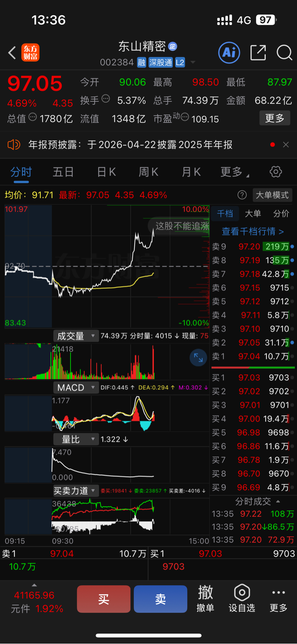This screenshot has height=644, width=297.
Task: Tap the back arrow icon
Action: pyautogui.click(x=12, y=53)
